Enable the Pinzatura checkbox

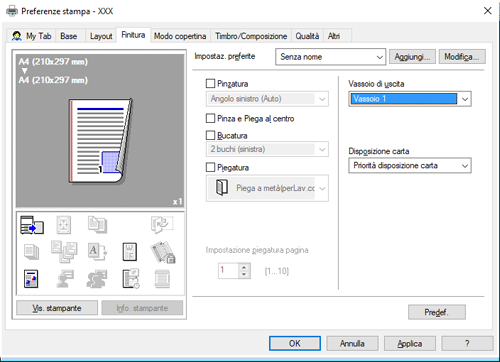pos(210,83)
